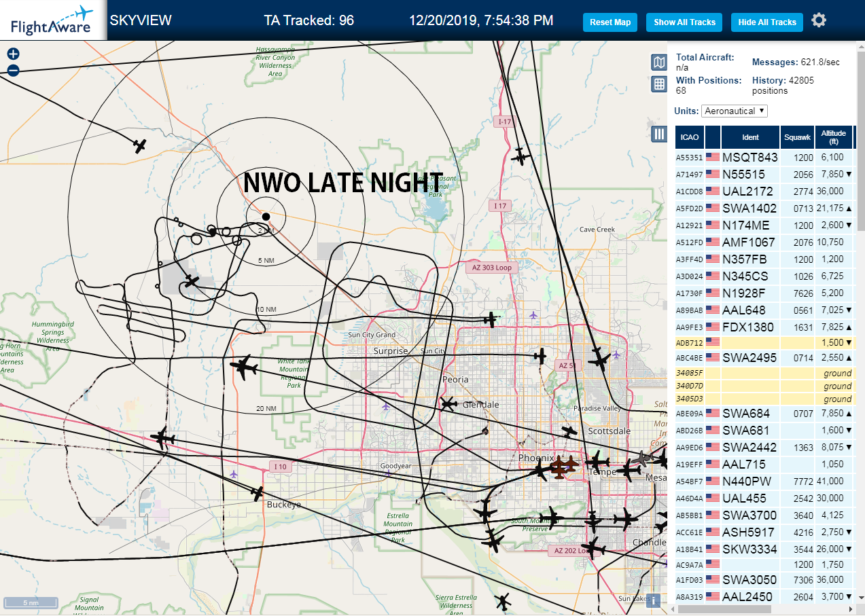Sort table by Ident column header
Image resolution: width=865 pixels, height=616 pixels.
point(750,137)
